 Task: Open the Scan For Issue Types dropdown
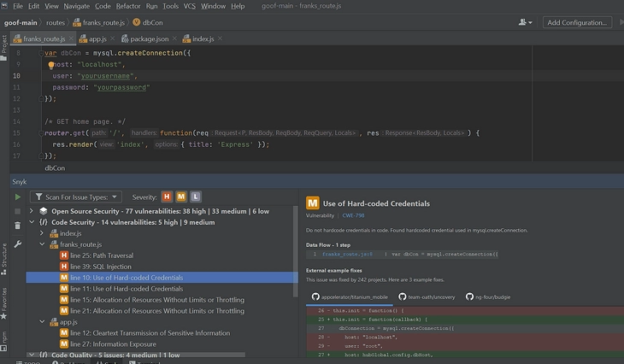[x=75, y=197]
